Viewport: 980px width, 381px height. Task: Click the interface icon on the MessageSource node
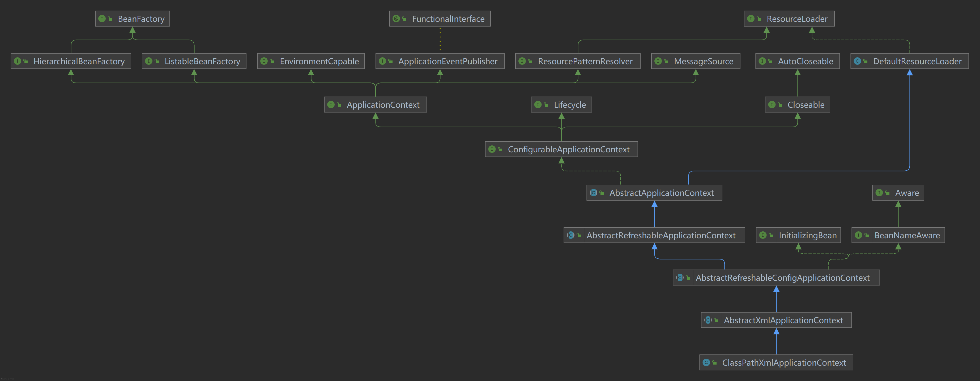(x=658, y=61)
